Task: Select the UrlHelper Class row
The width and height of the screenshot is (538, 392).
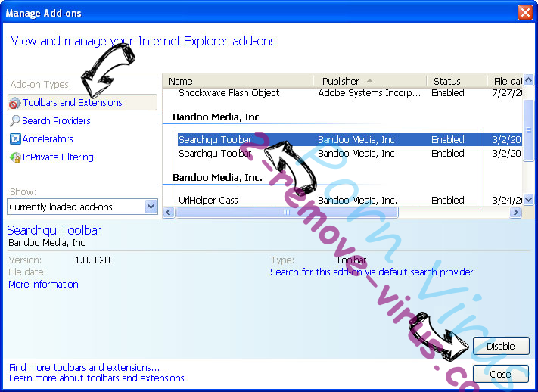Action: click(x=350, y=200)
